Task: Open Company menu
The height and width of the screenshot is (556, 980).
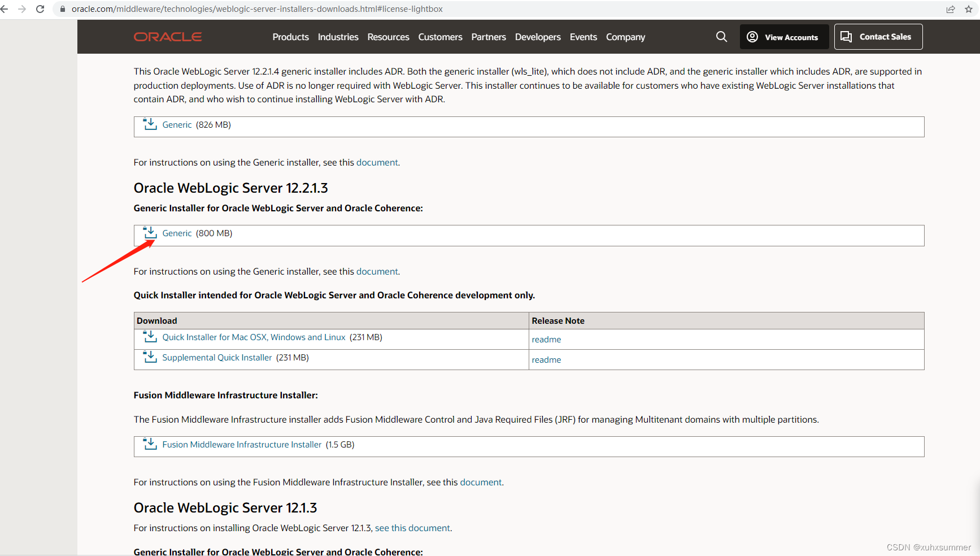Action: [x=625, y=37]
